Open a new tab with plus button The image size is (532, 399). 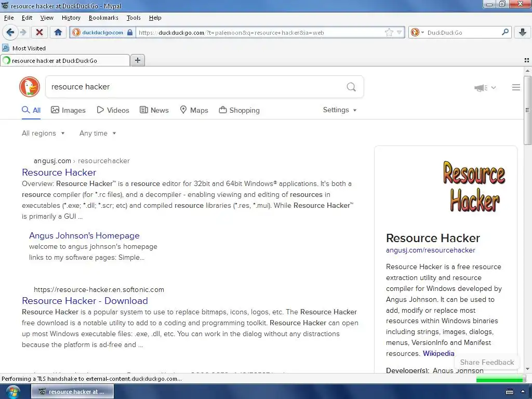pyautogui.click(x=137, y=60)
